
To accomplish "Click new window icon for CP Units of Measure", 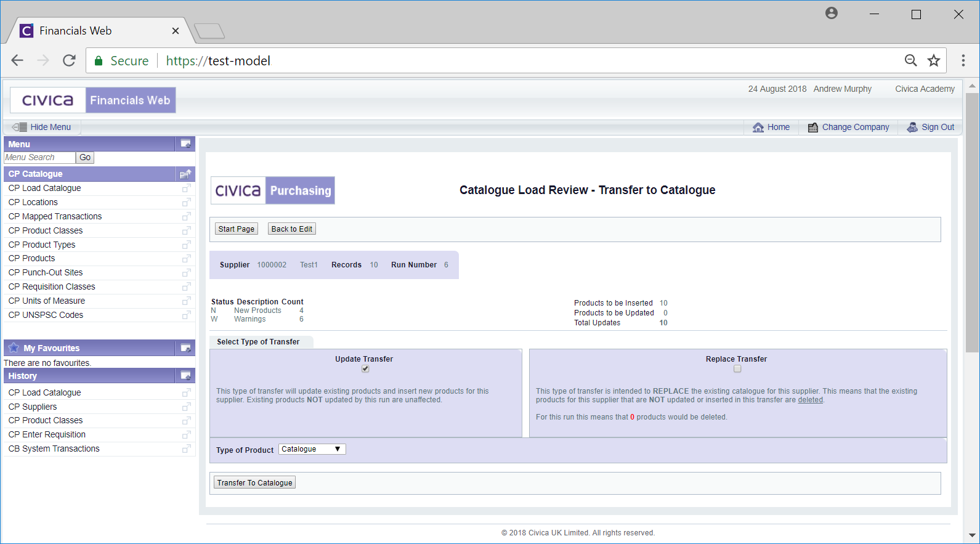I will [x=186, y=301].
